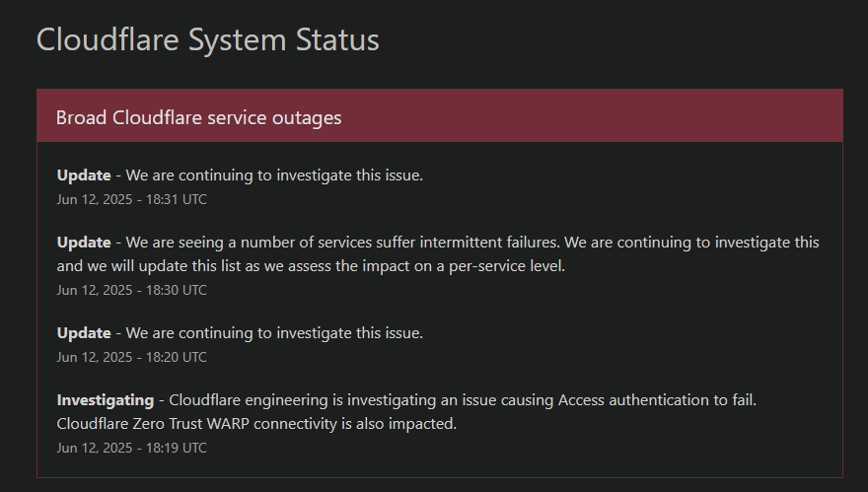This screenshot has width=868, height=492.
Task: Click the word 'Cloudflare' in the page title
Action: (x=108, y=39)
